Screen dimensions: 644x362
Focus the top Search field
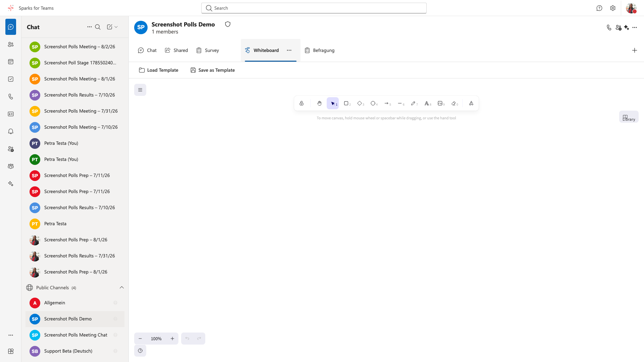(314, 8)
